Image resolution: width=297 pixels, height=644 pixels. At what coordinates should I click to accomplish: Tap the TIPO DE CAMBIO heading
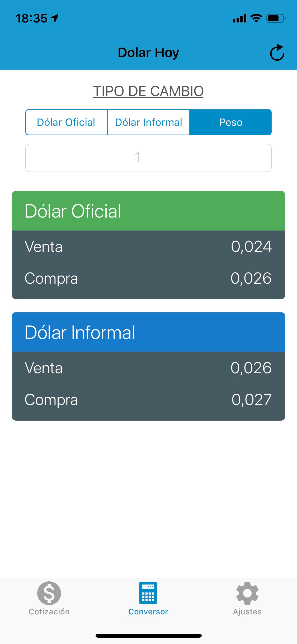point(148,91)
